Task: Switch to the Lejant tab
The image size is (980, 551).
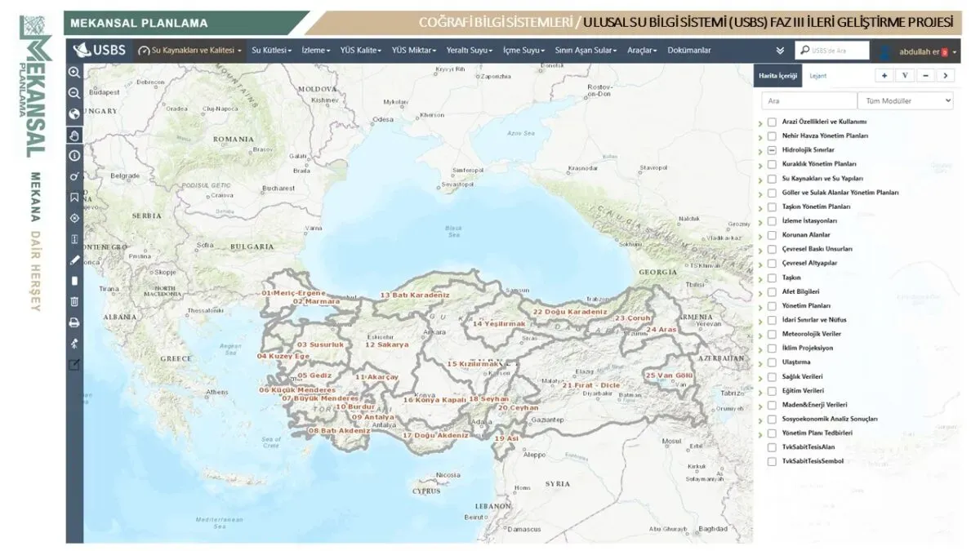Action: point(817,75)
